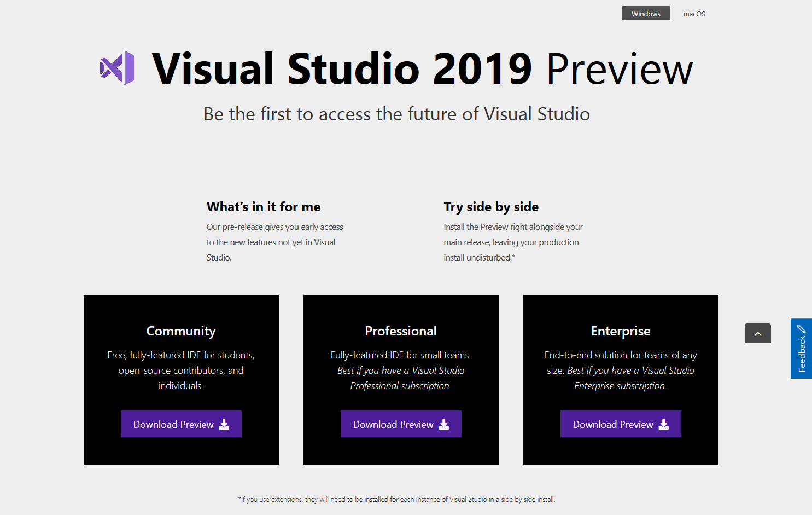Open the Feedback side panel
This screenshot has width=812, height=515.
pos(802,349)
